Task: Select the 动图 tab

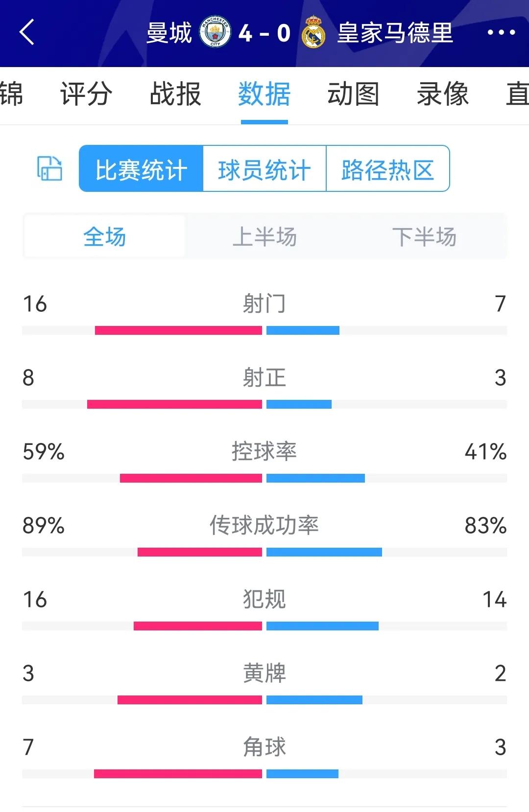Action: pyautogui.click(x=353, y=94)
